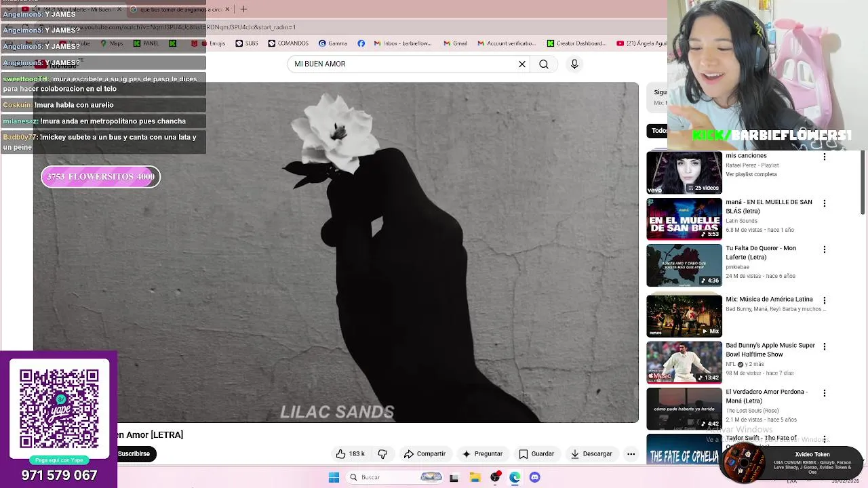This screenshot has height=488, width=868.
Task: Open more actions three-dot menu under video
Action: [631, 454]
